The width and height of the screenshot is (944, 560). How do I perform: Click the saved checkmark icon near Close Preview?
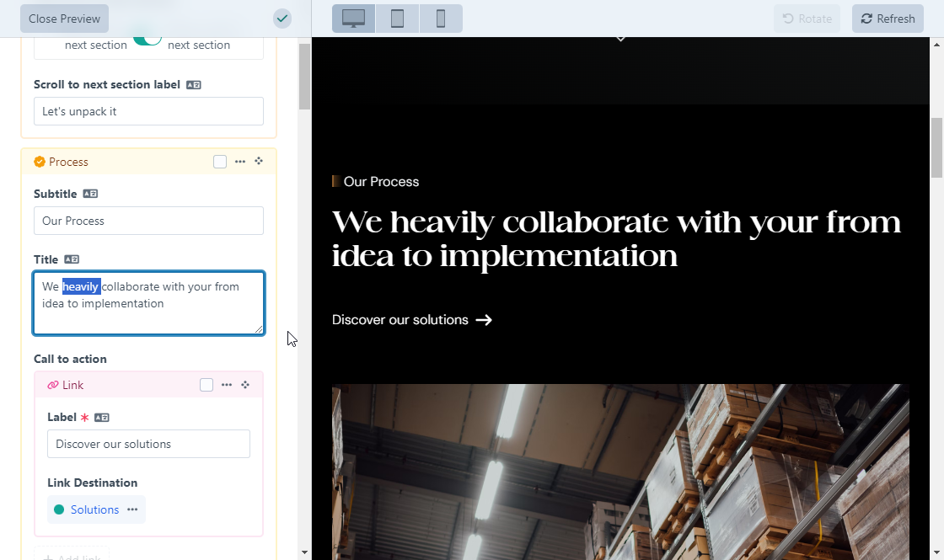(x=282, y=19)
